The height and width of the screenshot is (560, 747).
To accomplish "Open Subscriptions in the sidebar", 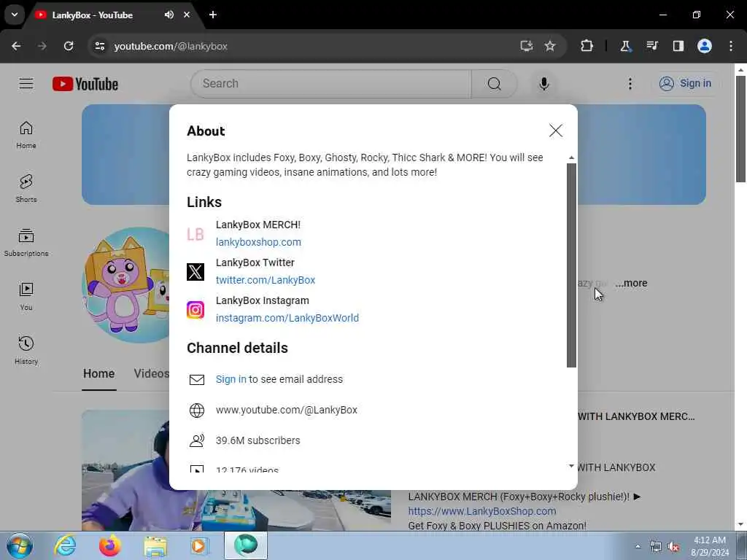I will (x=26, y=242).
